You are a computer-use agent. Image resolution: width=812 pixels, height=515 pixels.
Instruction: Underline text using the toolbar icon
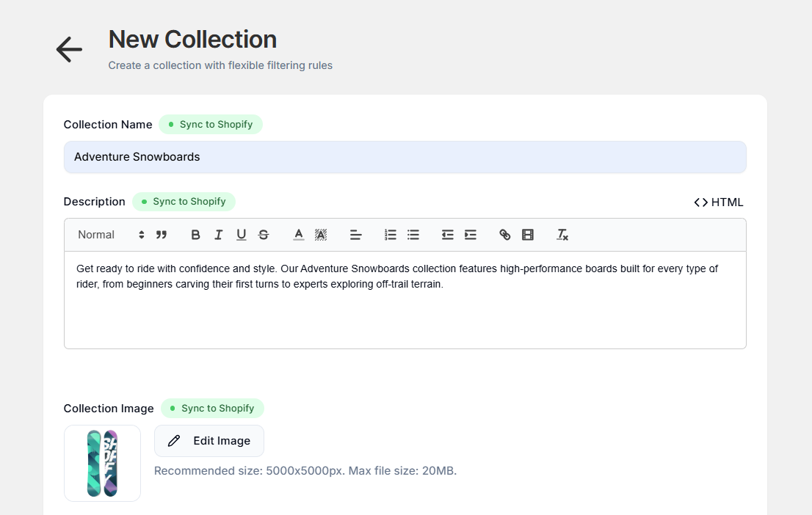pyautogui.click(x=241, y=234)
